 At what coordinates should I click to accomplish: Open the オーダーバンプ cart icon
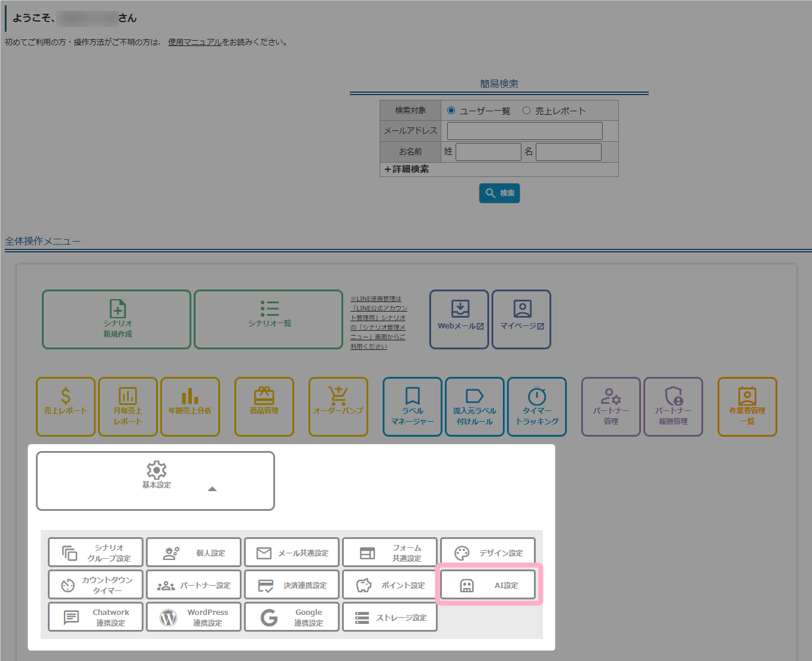click(x=338, y=396)
